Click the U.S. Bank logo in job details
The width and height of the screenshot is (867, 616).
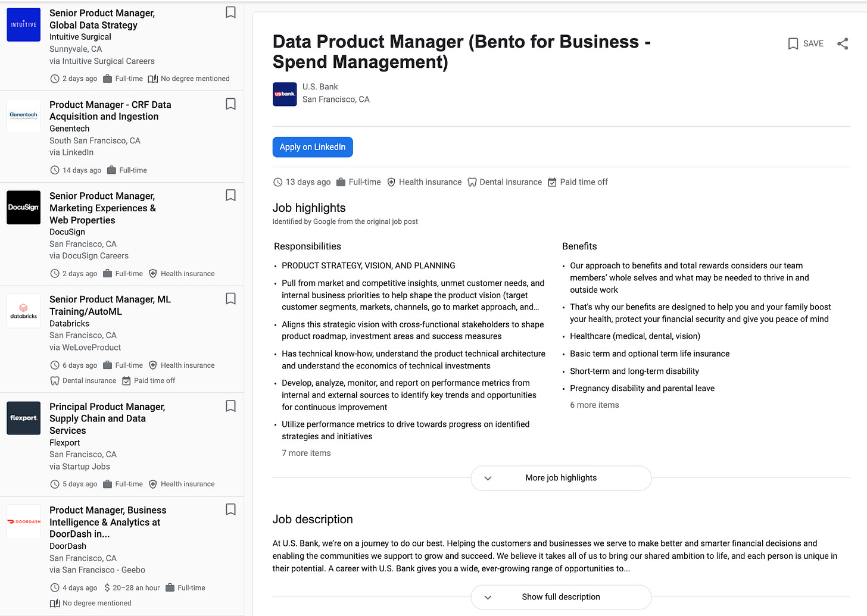pyautogui.click(x=285, y=94)
